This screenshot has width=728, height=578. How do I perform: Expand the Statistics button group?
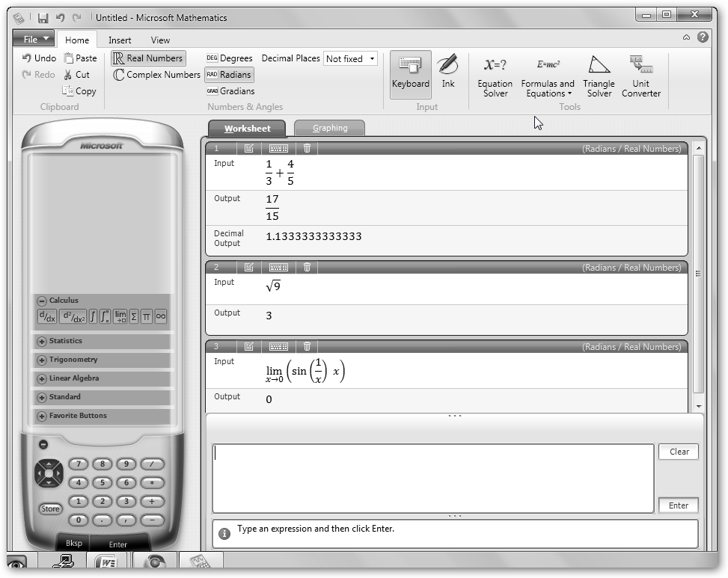coord(42,342)
